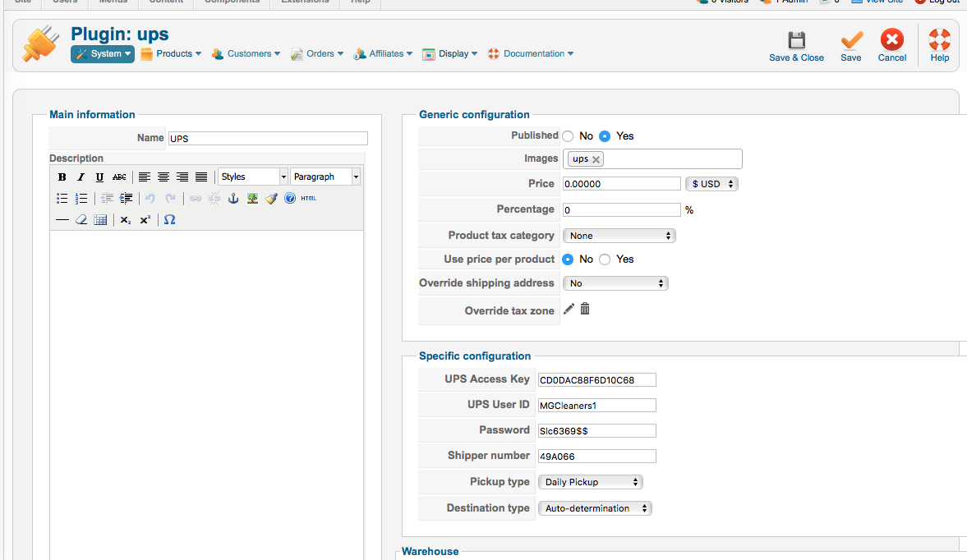
Task: Open editor help question-mark icon
Action: [x=290, y=199]
